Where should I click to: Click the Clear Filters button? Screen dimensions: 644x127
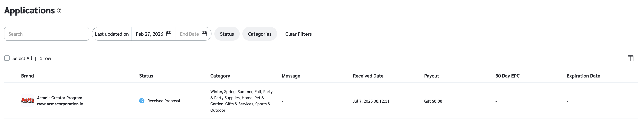pyautogui.click(x=298, y=34)
